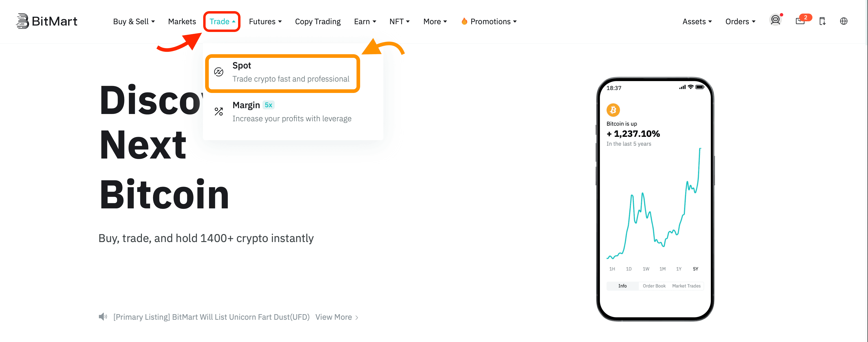Viewport: 868px width, 342px height.
Task: Switch chart to 1W timeframe
Action: point(645,269)
